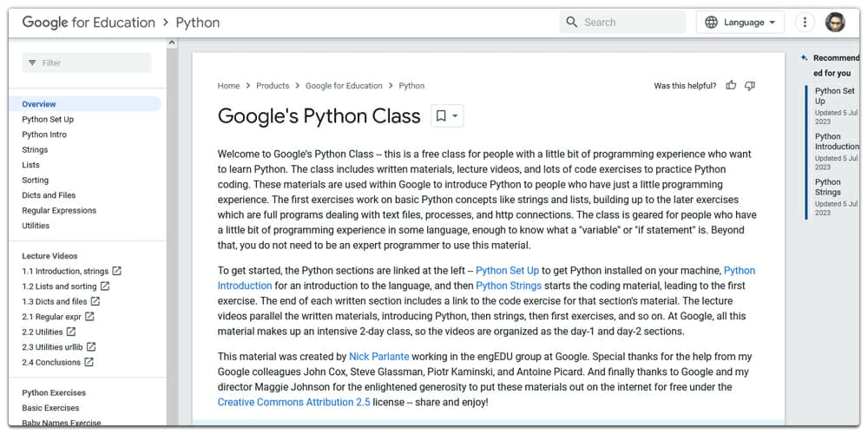
Task: Click the Google's Python Class title
Action: pyautogui.click(x=319, y=116)
